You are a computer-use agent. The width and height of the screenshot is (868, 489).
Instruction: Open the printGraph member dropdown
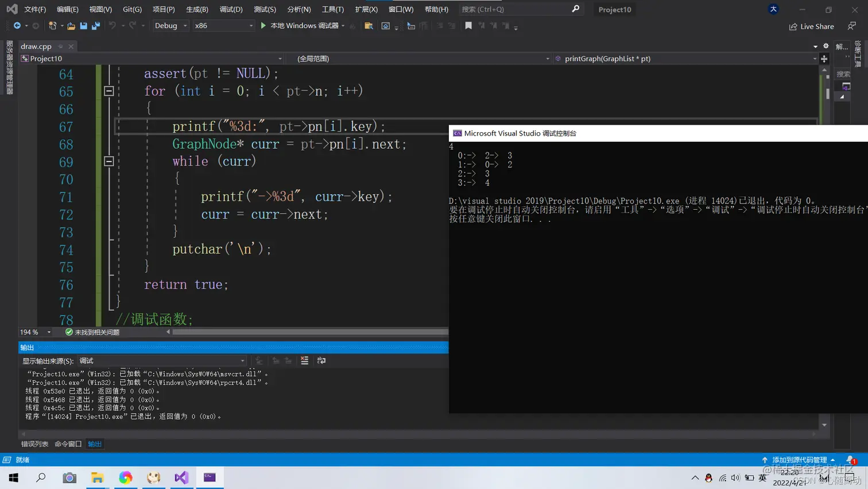tap(685, 59)
